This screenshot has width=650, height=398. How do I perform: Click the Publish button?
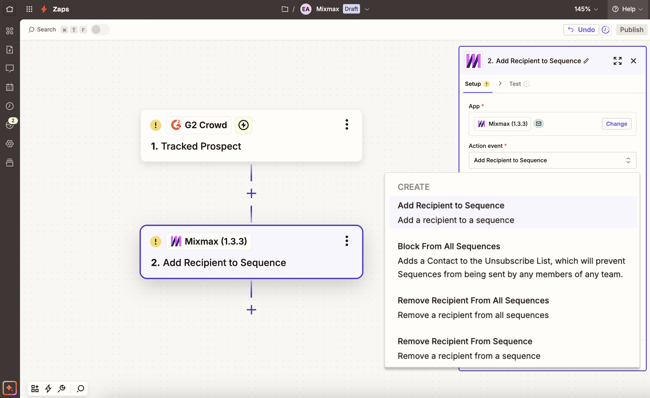[631, 29]
